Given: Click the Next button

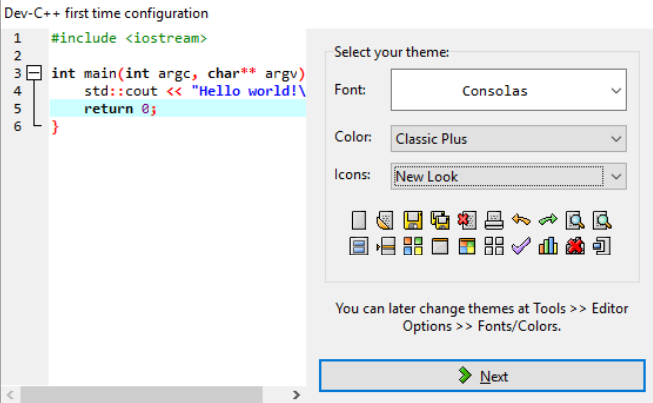Looking at the screenshot, I should (x=482, y=376).
